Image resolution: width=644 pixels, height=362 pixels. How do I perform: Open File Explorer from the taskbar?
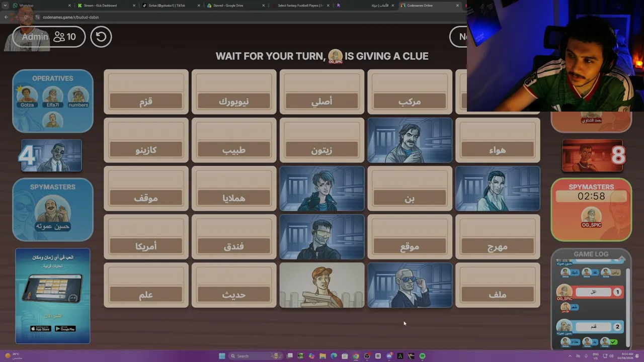tap(323, 356)
